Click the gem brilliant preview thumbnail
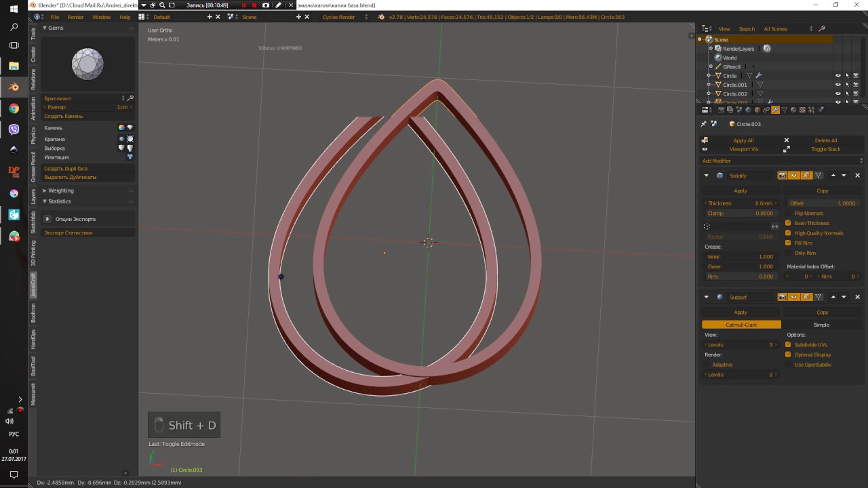Image resolution: width=868 pixels, height=488 pixels. point(88,64)
